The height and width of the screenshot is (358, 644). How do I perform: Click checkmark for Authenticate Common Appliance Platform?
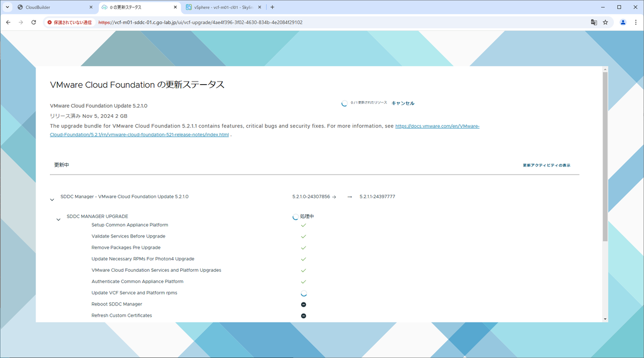click(x=303, y=281)
